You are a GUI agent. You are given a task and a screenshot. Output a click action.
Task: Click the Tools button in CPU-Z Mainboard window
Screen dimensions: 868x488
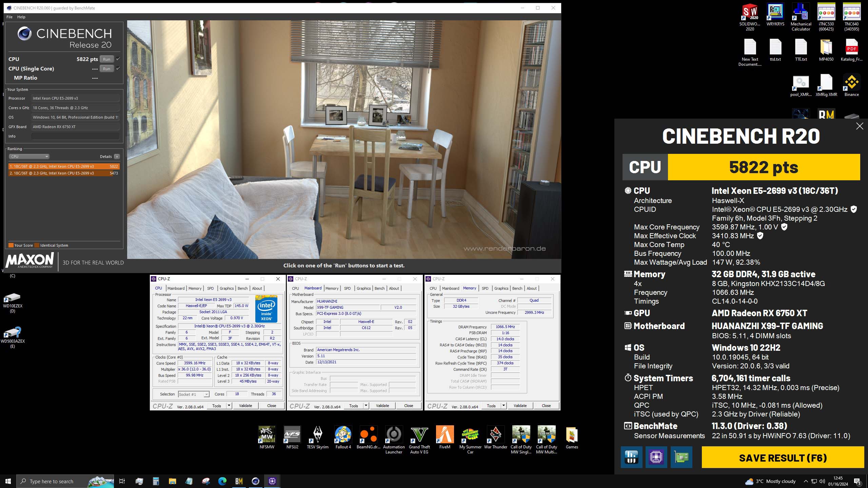point(354,406)
